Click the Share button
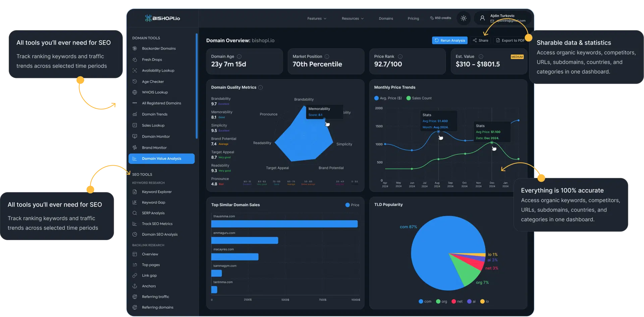 coord(480,40)
